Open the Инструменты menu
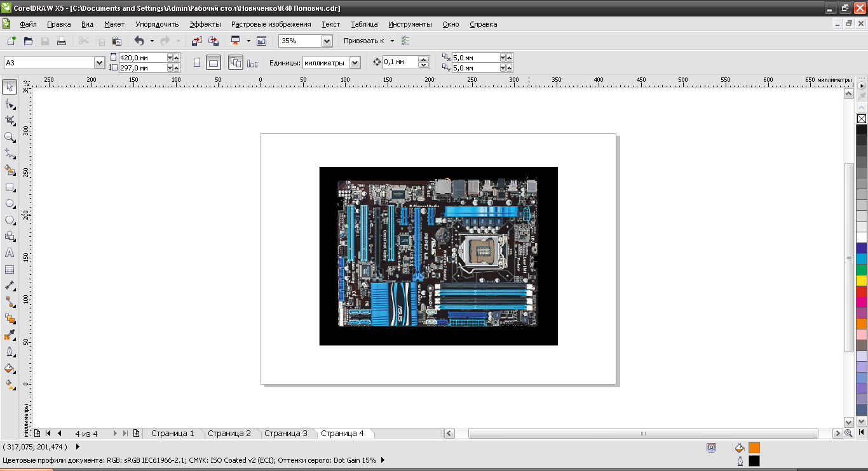868x471 pixels. click(410, 24)
